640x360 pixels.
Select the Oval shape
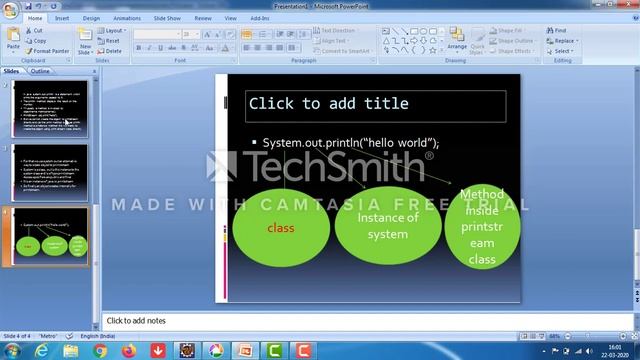(x=423, y=31)
